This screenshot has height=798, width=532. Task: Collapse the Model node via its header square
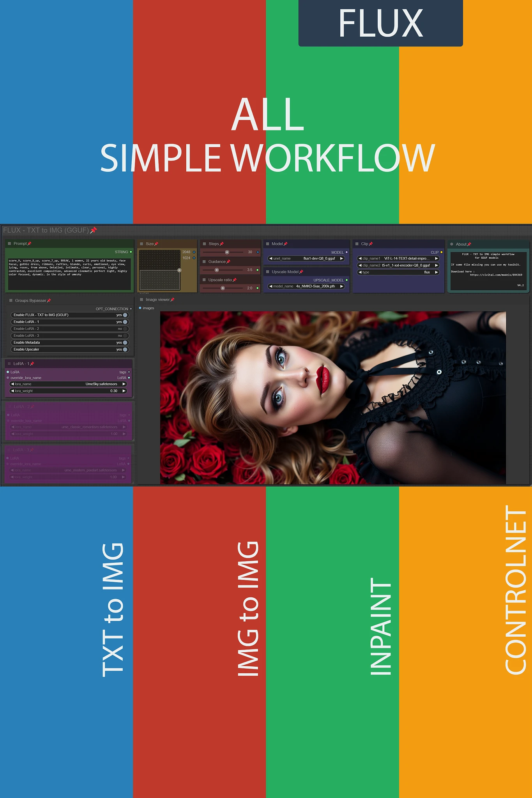267,244
